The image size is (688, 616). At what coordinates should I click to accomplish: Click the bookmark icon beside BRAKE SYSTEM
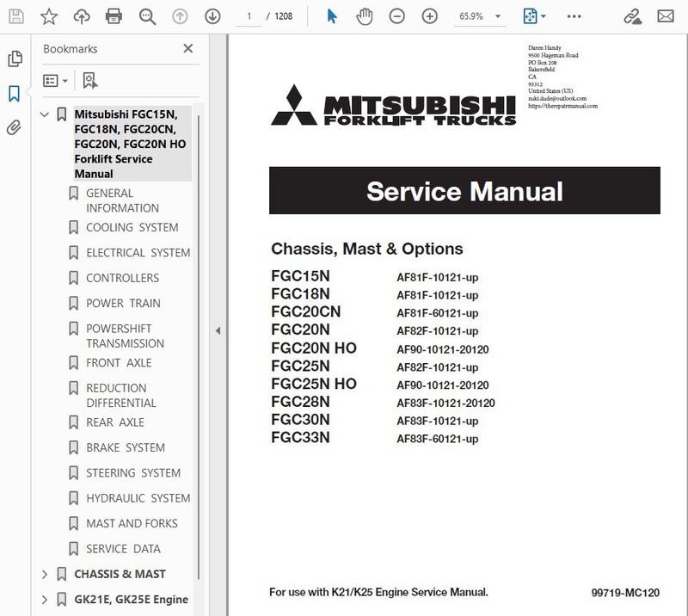coord(74,448)
